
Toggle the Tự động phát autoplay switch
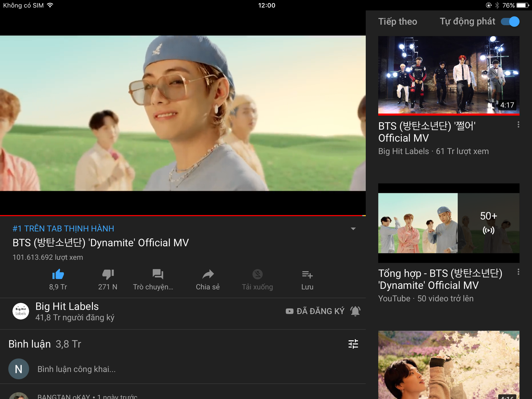pyautogui.click(x=510, y=22)
